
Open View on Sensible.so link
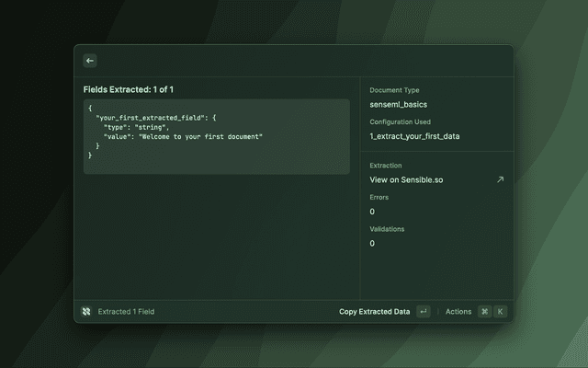click(406, 179)
